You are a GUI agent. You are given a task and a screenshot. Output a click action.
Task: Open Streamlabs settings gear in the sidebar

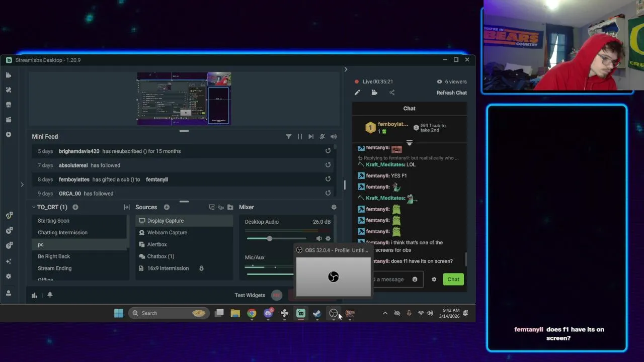pyautogui.click(x=9, y=277)
